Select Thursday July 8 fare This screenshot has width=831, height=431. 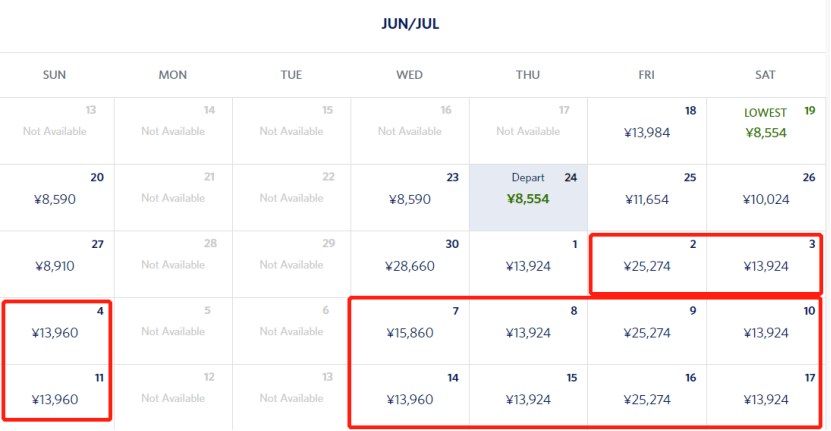click(528, 332)
